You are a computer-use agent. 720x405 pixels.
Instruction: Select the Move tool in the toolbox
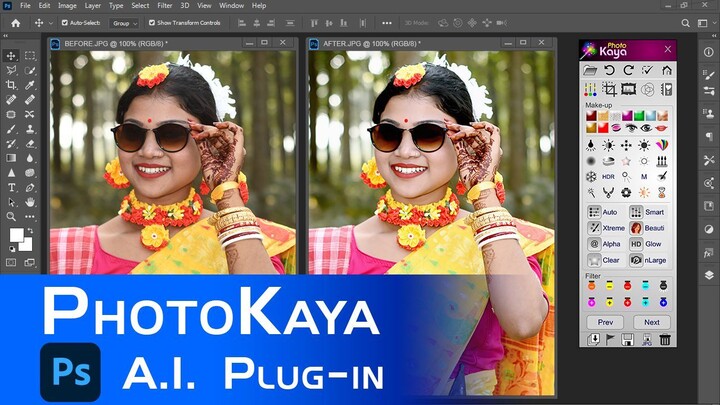pos(11,56)
